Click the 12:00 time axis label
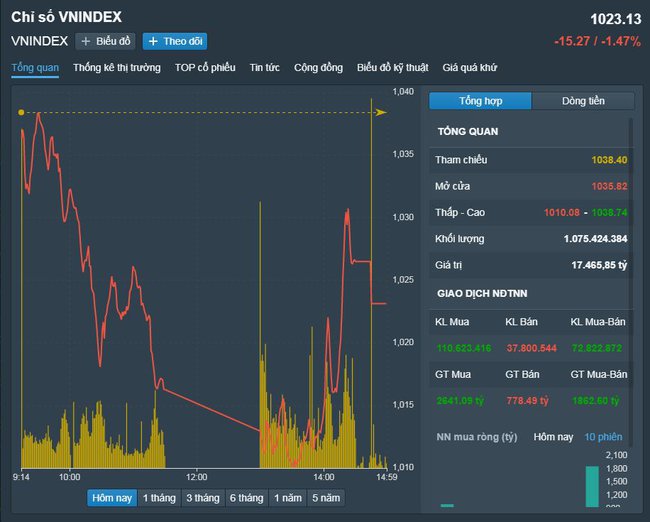The width and height of the screenshot is (650, 522). click(x=196, y=477)
